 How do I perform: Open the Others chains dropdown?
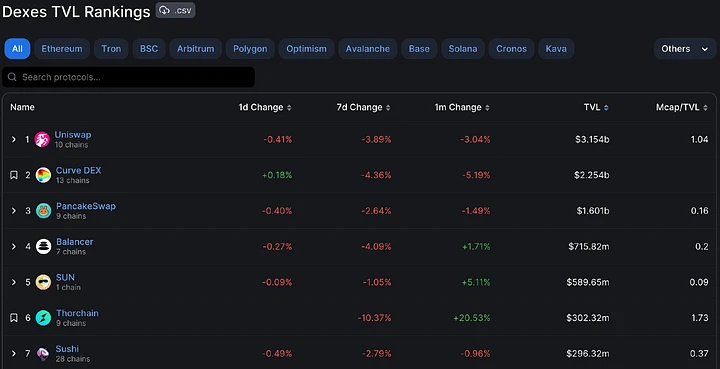pos(685,49)
